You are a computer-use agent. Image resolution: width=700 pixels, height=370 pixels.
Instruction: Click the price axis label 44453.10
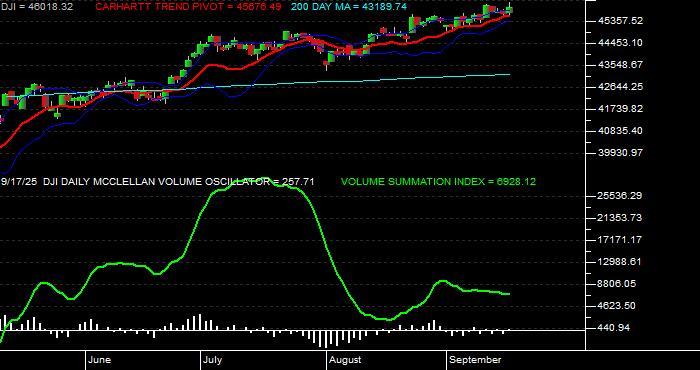pyautogui.click(x=620, y=43)
